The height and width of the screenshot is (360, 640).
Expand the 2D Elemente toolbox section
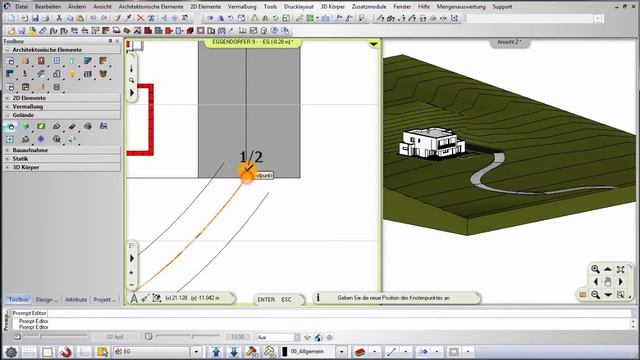[x=7, y=98]
